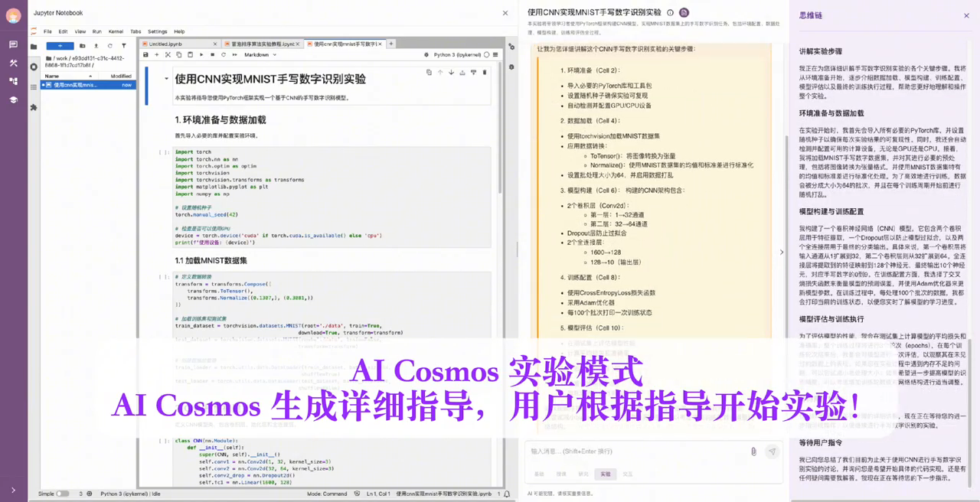Close the 思维链 panel

(969, 15)
